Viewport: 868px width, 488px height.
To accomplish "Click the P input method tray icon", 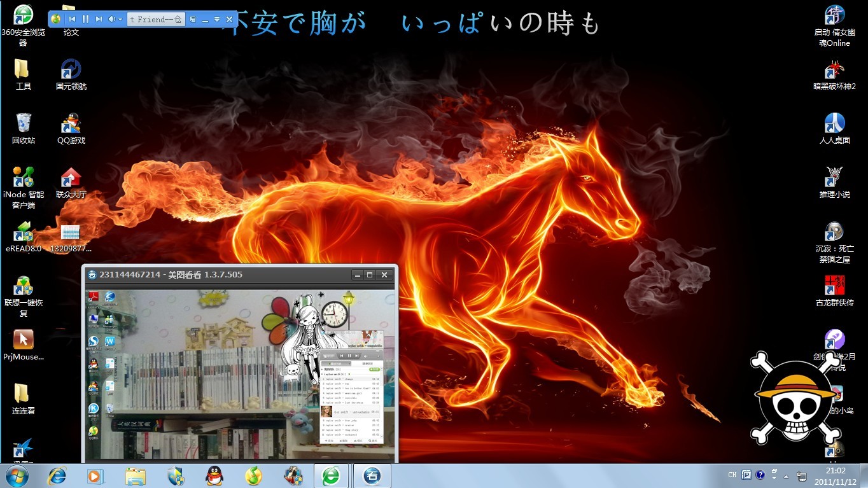I will tap(746, 475).
